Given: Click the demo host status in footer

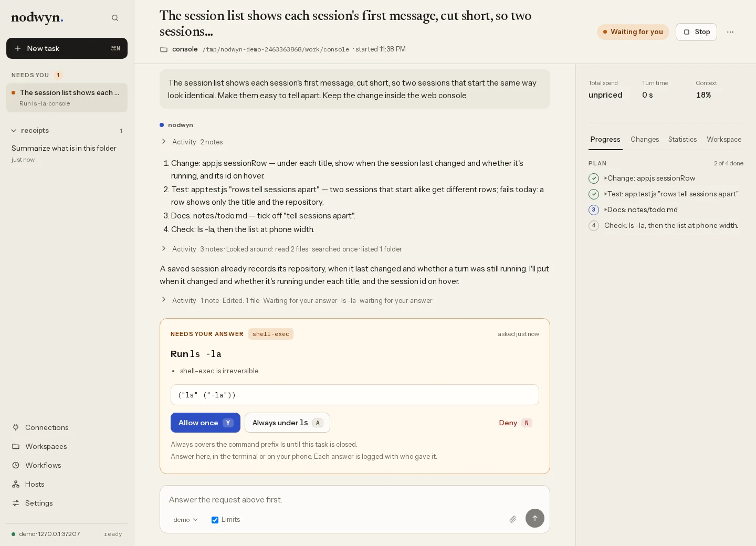Looking at the screenshot, I should (x=46, y=534).
